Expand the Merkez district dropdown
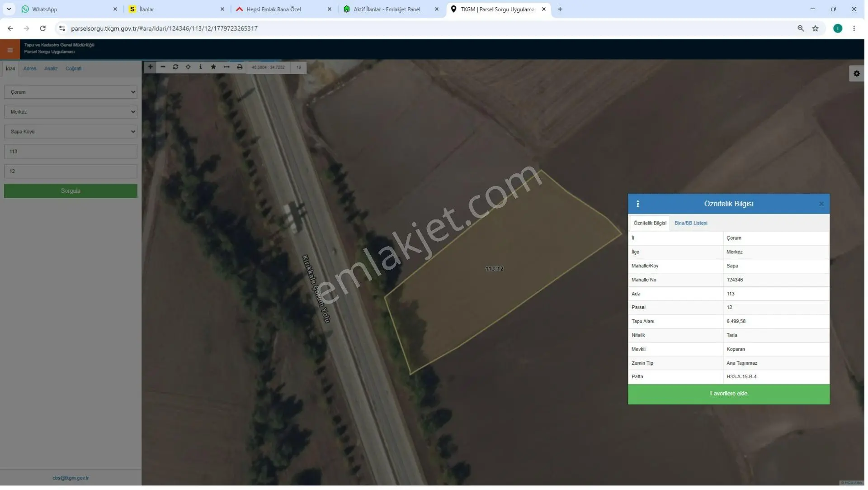Image resolution: width=868 pixels, height=490 pixels. (x=71, y=112)
